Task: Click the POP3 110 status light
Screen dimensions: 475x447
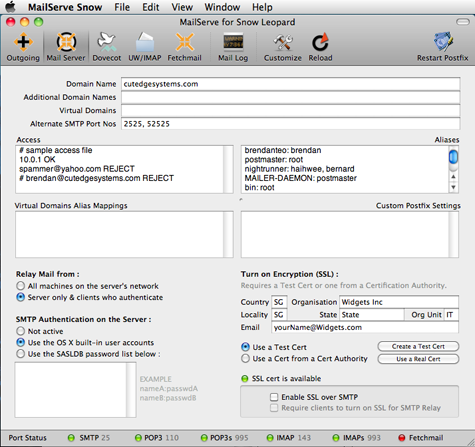Action: pos(138,438)
